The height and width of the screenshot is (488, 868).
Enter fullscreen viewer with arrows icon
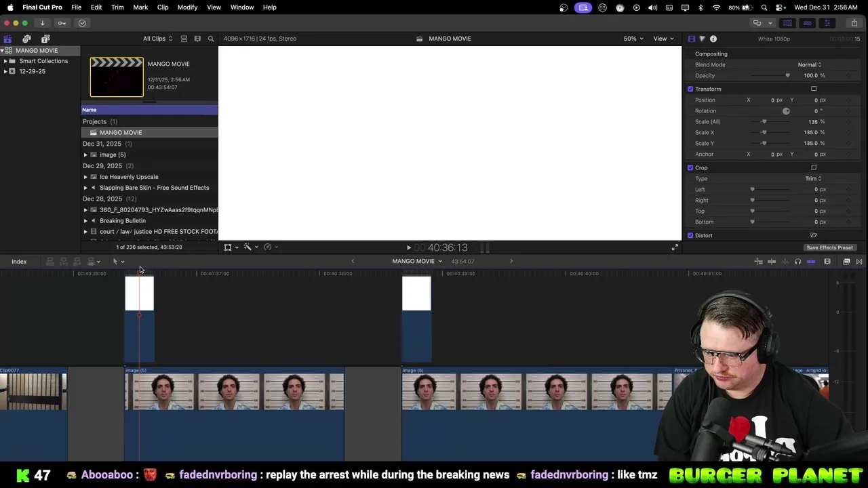tap(675, 248)
